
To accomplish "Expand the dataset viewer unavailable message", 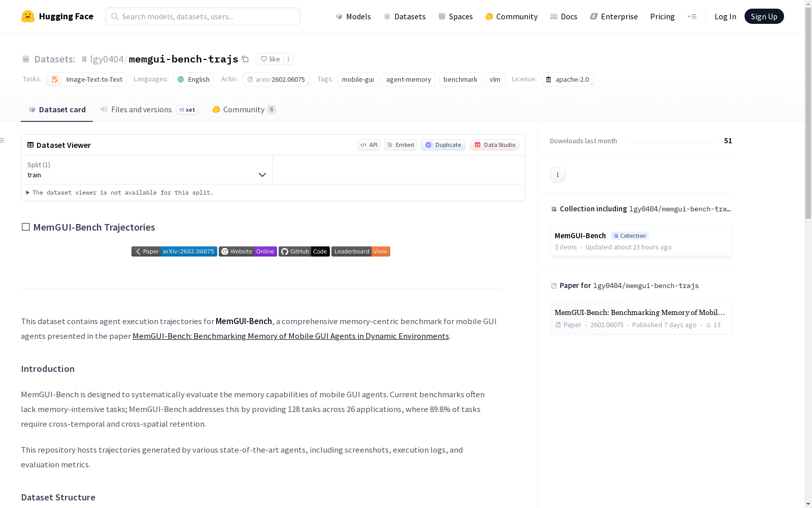I will [120, 193].
